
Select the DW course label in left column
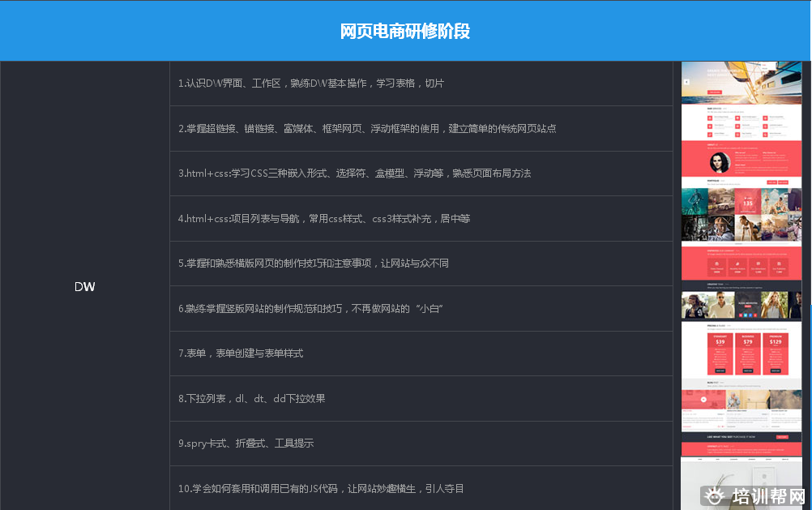pos(84,286)
